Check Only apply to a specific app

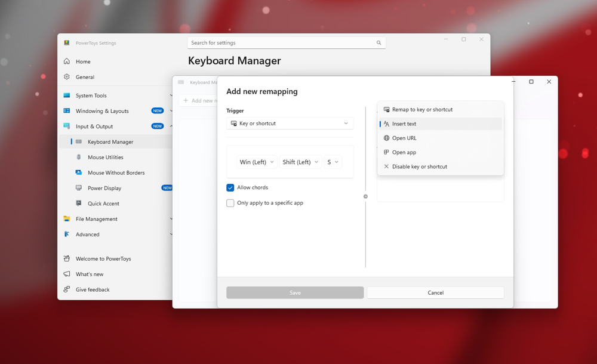click(230, 203)
